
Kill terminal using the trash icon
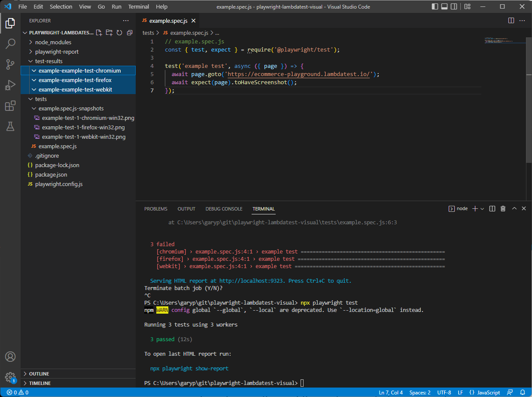click(x=503, y=209)
